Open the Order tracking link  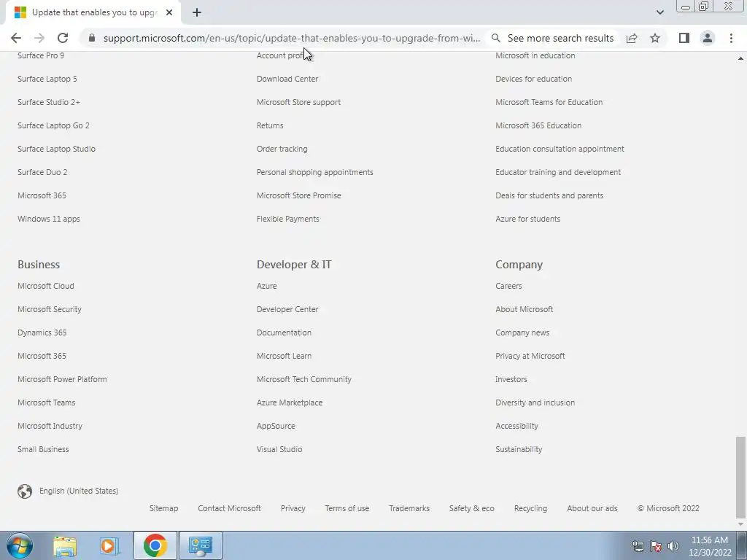pos(282,149)
